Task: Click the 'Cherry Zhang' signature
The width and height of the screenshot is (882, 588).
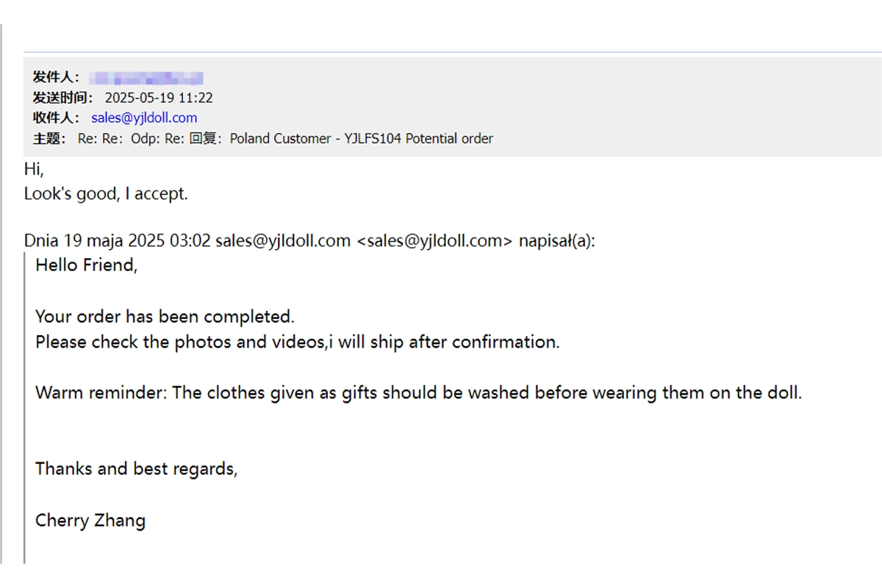Action: (x=90, y=521)
